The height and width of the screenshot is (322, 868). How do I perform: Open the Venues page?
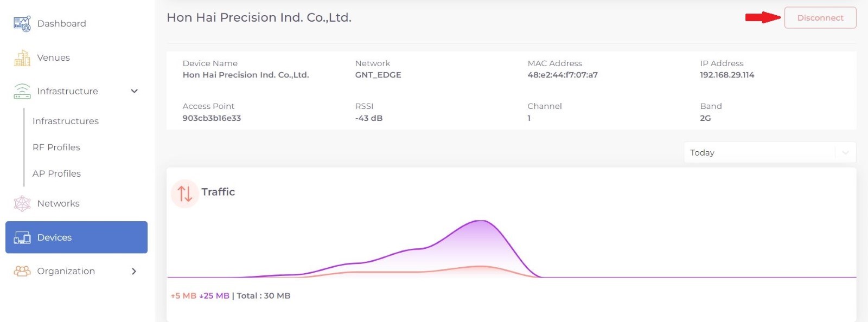(53, 58)
